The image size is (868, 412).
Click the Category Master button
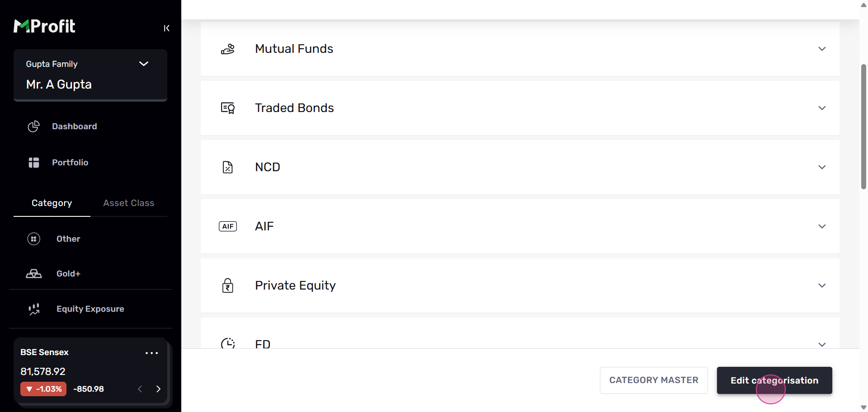pos(654,380)
